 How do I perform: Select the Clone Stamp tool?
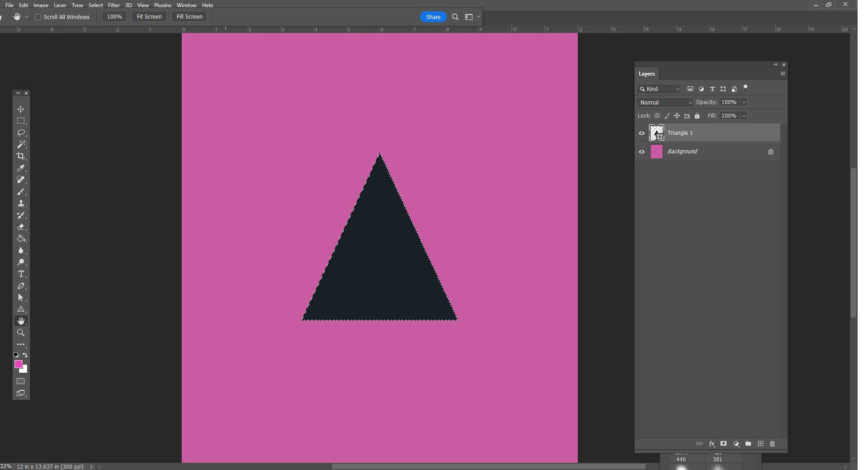(21, 204)
